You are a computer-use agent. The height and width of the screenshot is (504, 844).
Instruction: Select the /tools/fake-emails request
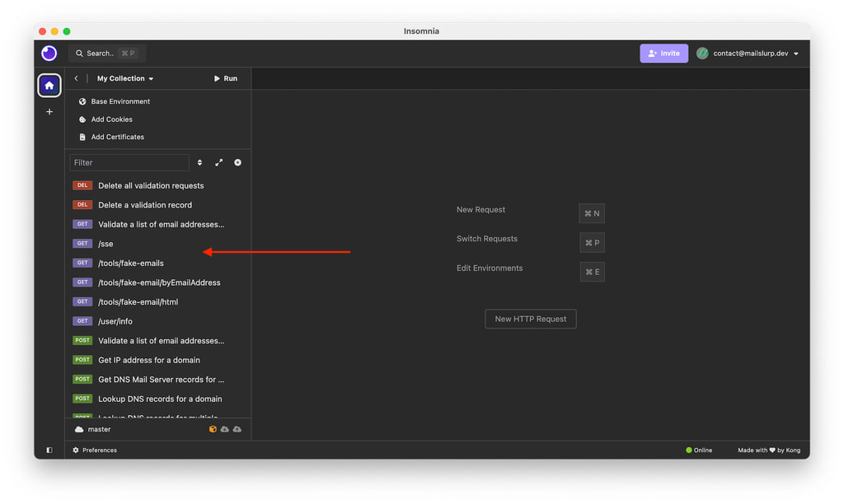tap(157, 263)
